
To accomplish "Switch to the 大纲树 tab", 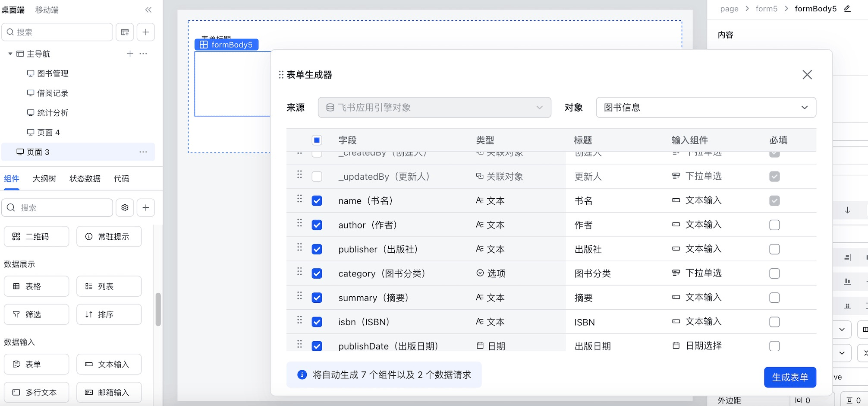I will pos(44,178).
